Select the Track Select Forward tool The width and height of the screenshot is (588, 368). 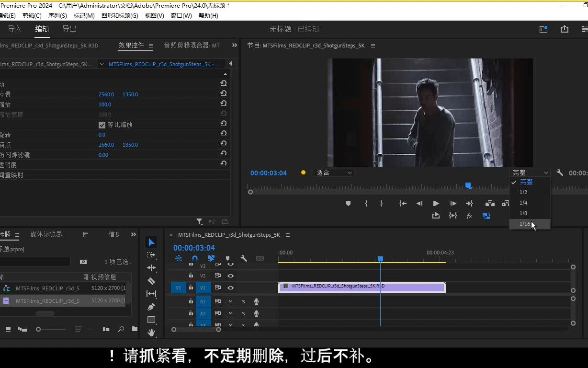click(151, 255)
